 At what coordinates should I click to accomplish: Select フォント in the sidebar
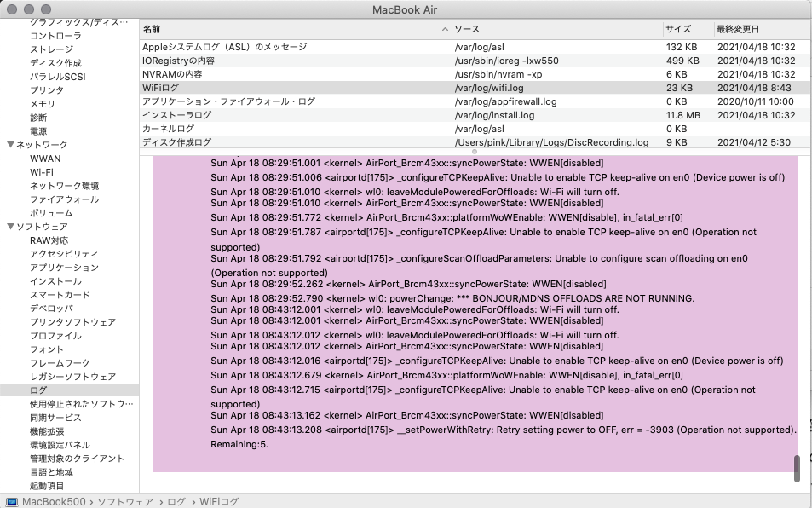point(47,349)
